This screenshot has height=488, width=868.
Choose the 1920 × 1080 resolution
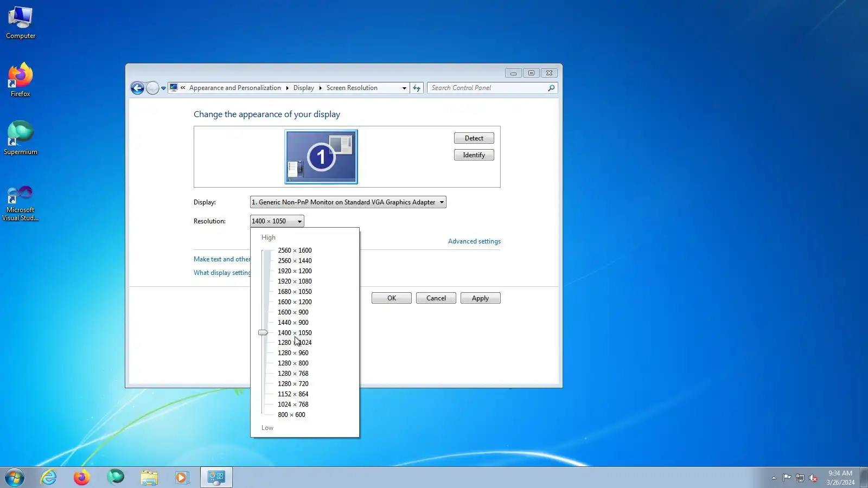tap(295, 281)
